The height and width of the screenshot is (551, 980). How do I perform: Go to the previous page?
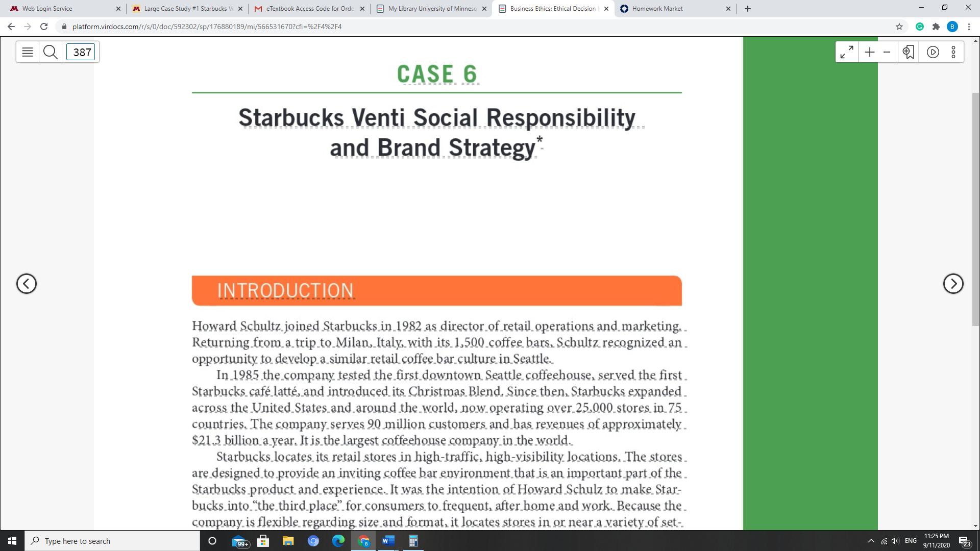point(27,284)
